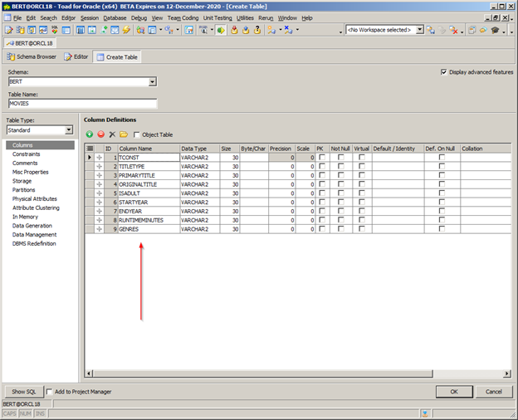Open the Database menu
Screen dimensions: 518x420
[x=115, y=17]
